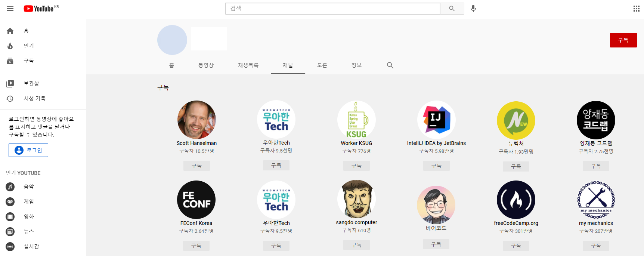Image resolution: width=644 pixels, height=256 pixels.
Task: Open Scott Hanselman channel avatar
Action: [x=196, y=120]
